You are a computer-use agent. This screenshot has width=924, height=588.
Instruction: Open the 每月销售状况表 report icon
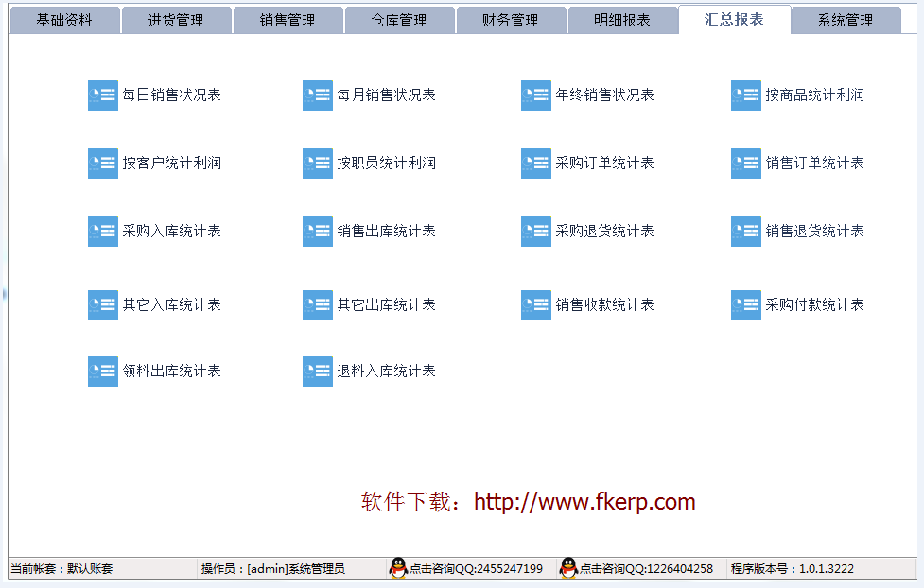(x=318, y=95)
